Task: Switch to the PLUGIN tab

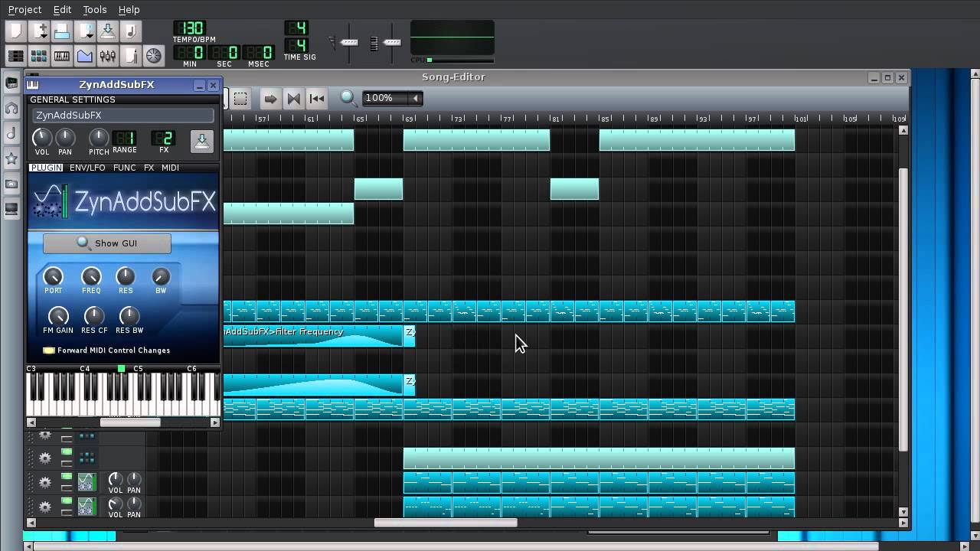Action: click(46, 168)
